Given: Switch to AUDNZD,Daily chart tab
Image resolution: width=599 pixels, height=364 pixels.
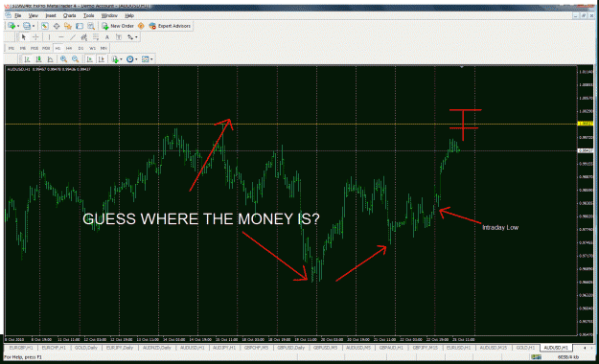Looking at the screenshot, I should click(156, 348).
